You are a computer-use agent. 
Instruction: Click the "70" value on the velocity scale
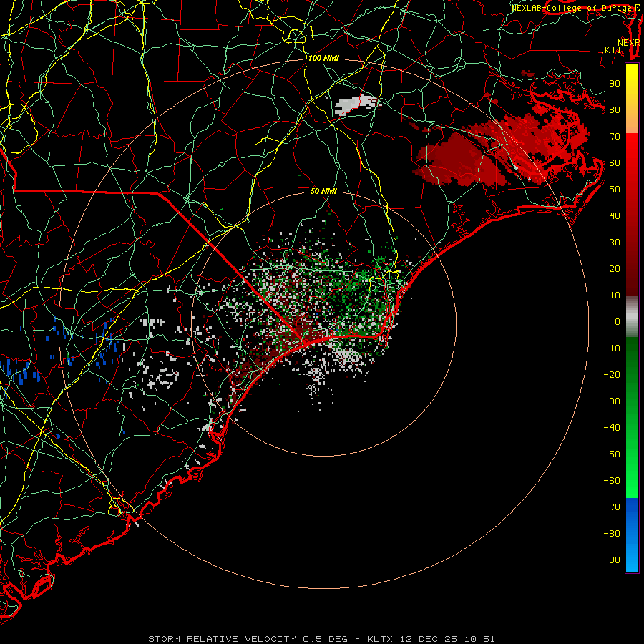tap(615, 137)
